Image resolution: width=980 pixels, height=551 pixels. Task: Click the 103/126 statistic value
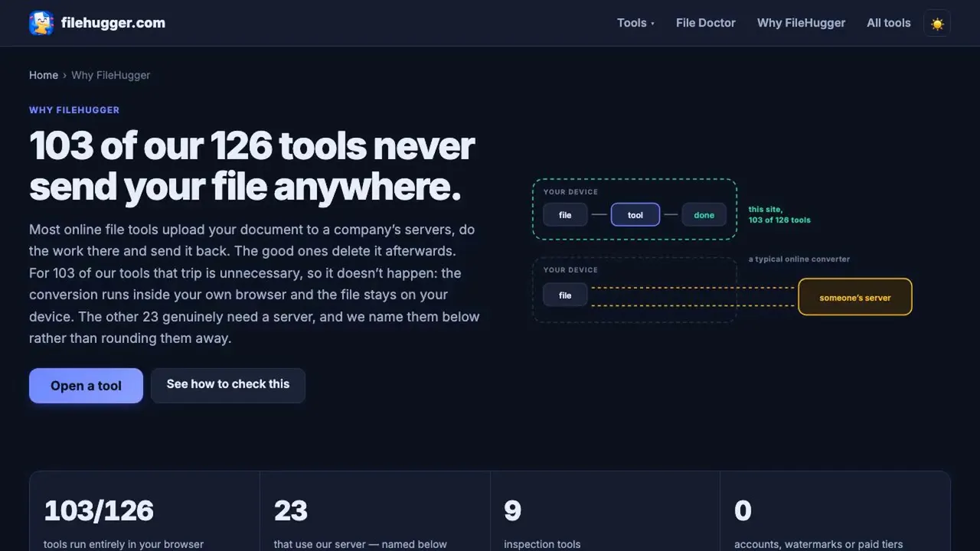point(99,510)
